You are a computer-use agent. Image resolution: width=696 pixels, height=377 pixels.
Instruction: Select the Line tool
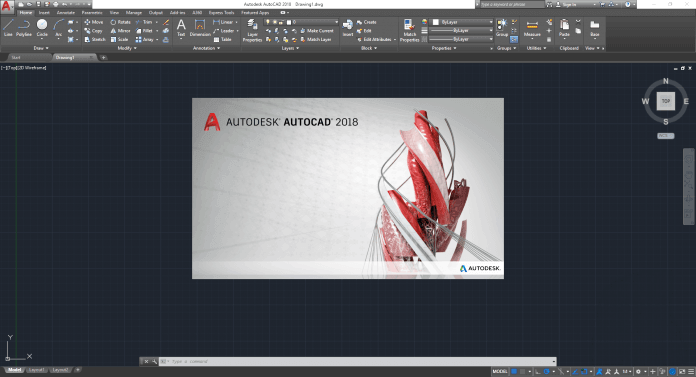click(8, 28)
